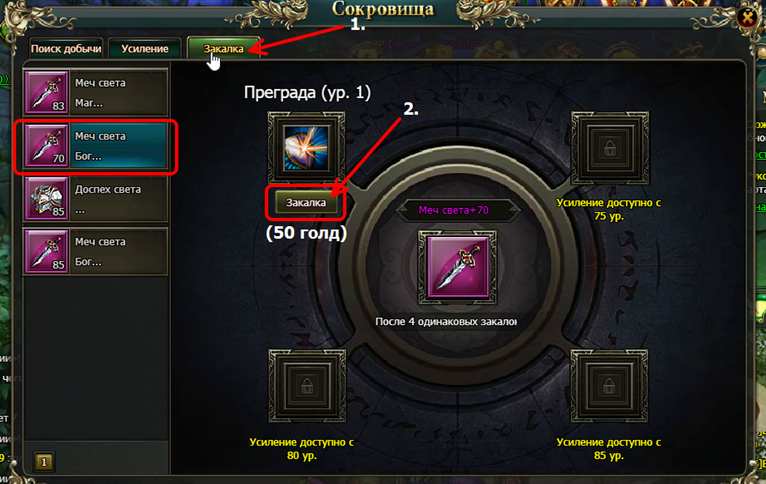Select the locked slot for level 80

[x=307, y=386]
